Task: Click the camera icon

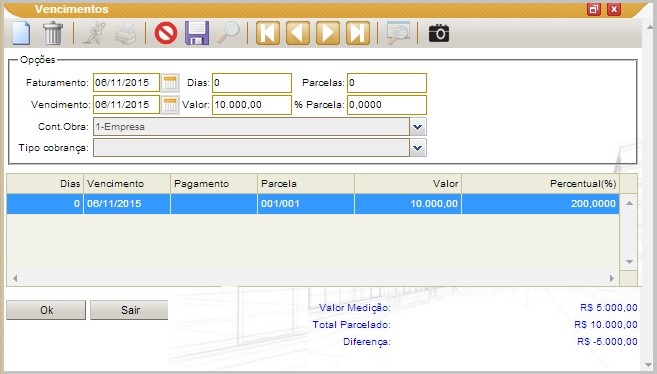Action: [439, 33]
